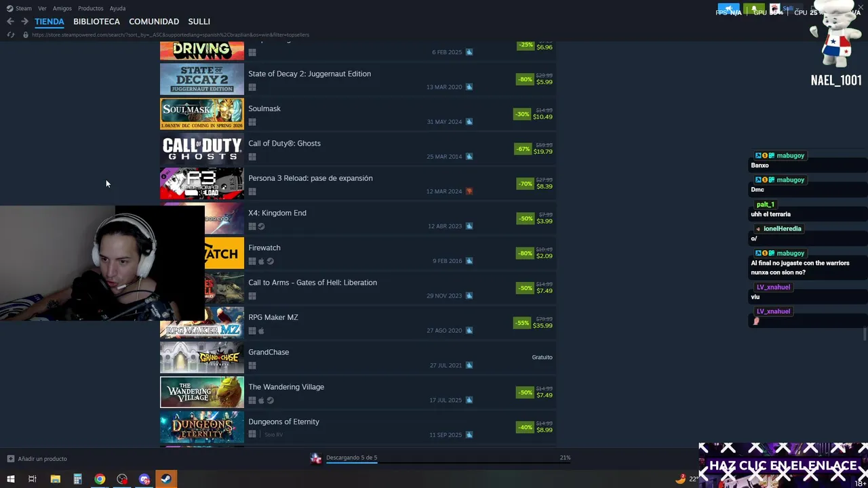Open the Soulmask game listing
868x488 pixels.
358,114
